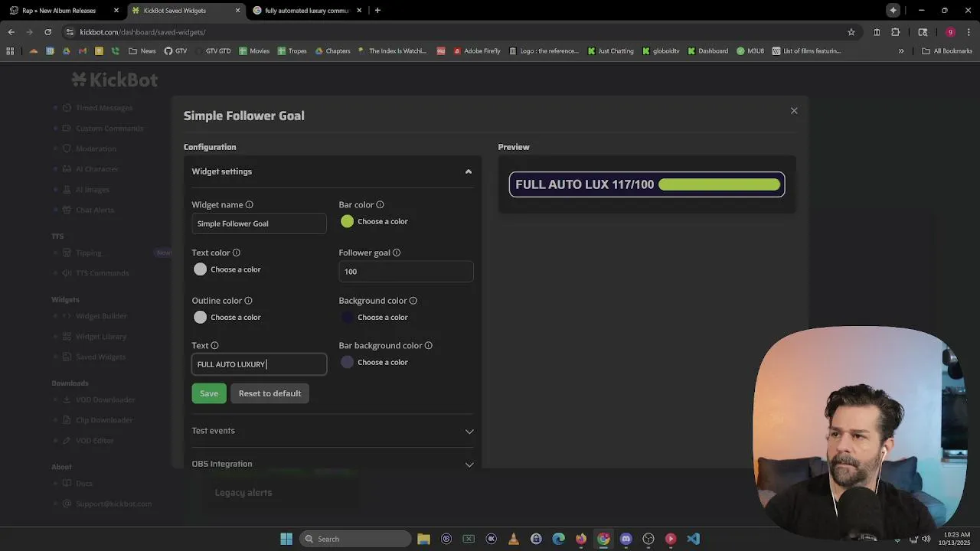The image size is (980, 551).
Task: Click the info icon beside Background color
Action: pyautogui.click(x=413, y=301)
